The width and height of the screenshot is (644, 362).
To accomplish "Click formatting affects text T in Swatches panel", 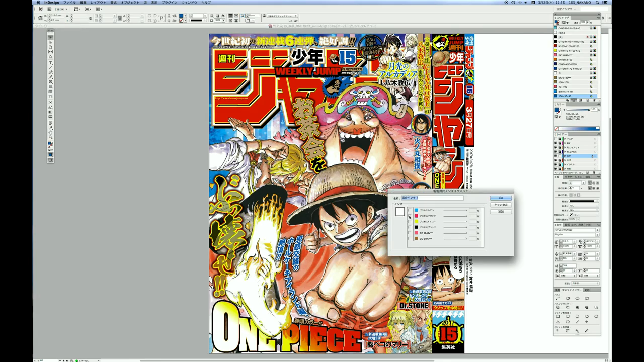I will [567, 23].
